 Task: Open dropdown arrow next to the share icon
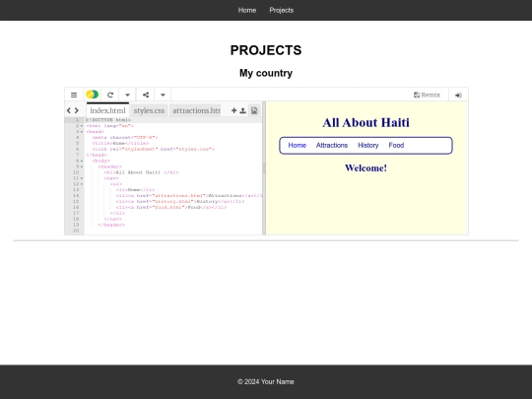tap(163, 95)
